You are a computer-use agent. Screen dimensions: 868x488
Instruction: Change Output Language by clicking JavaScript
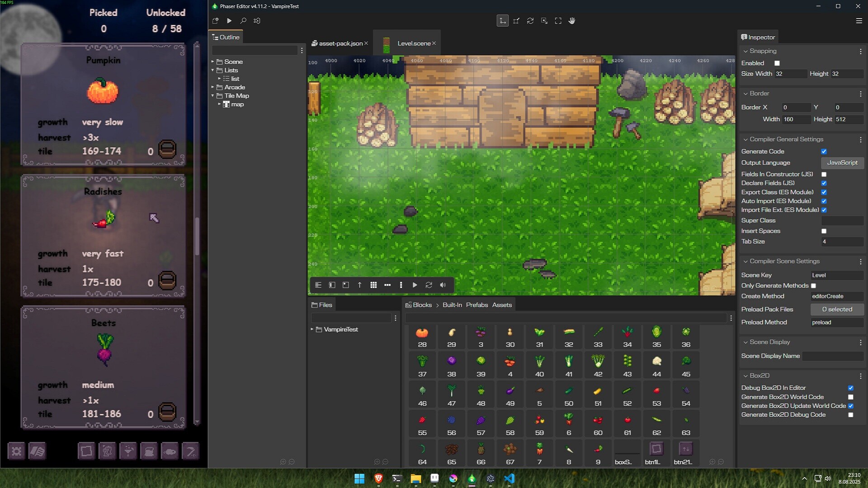pos(842,163)
